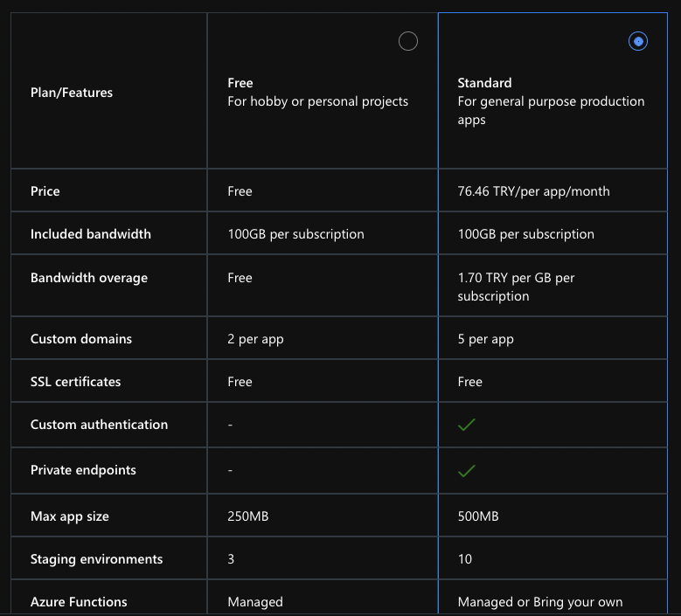Image resolution: width=681 pixels, height=616 pixels.
Task: Click the 76.46 TRY/per app/month price
Action: click(533, 191)
